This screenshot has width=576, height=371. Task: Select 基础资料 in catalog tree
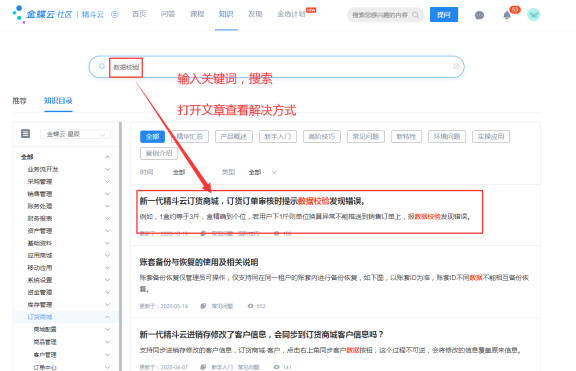tap(40, 243)
